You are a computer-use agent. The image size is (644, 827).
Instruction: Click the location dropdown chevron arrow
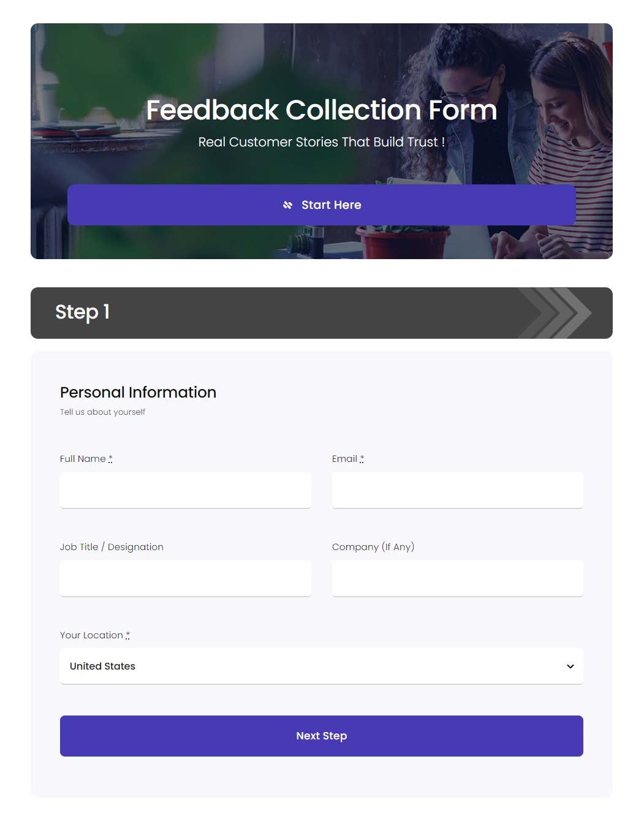570,667
